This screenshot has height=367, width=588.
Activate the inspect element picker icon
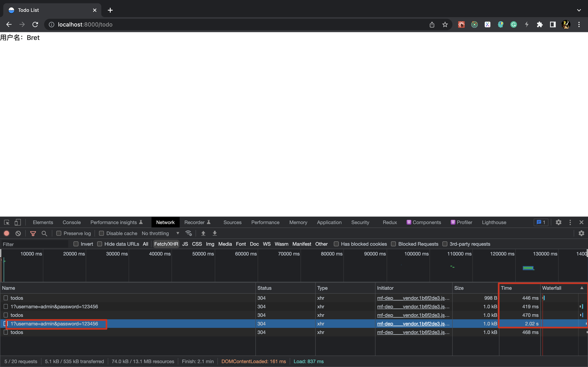(x=7, y=222)
